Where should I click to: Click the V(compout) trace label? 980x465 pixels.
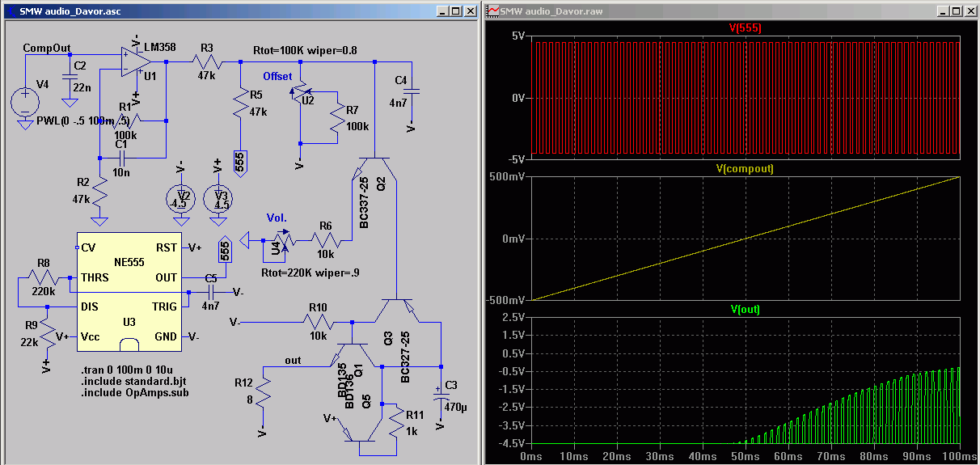(745, 169)
